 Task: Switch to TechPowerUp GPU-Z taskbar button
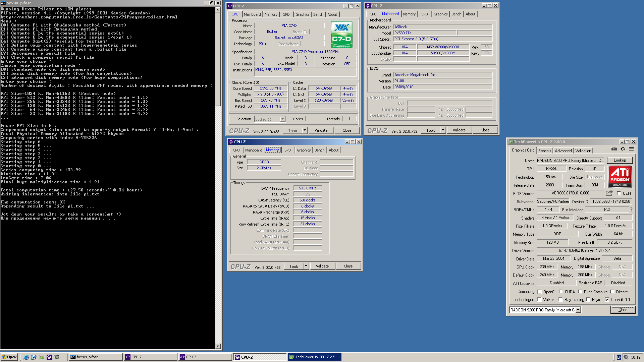[314, 357]
